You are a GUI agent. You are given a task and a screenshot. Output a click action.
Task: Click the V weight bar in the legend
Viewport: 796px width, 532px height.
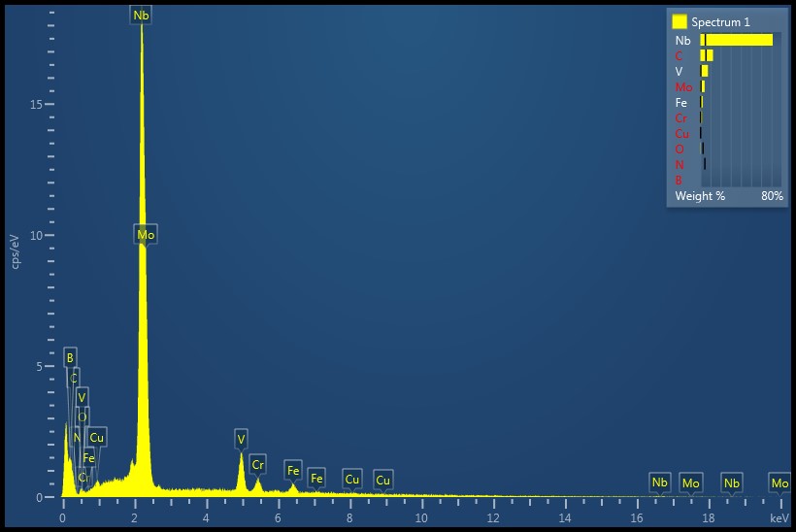coord(705,72)
